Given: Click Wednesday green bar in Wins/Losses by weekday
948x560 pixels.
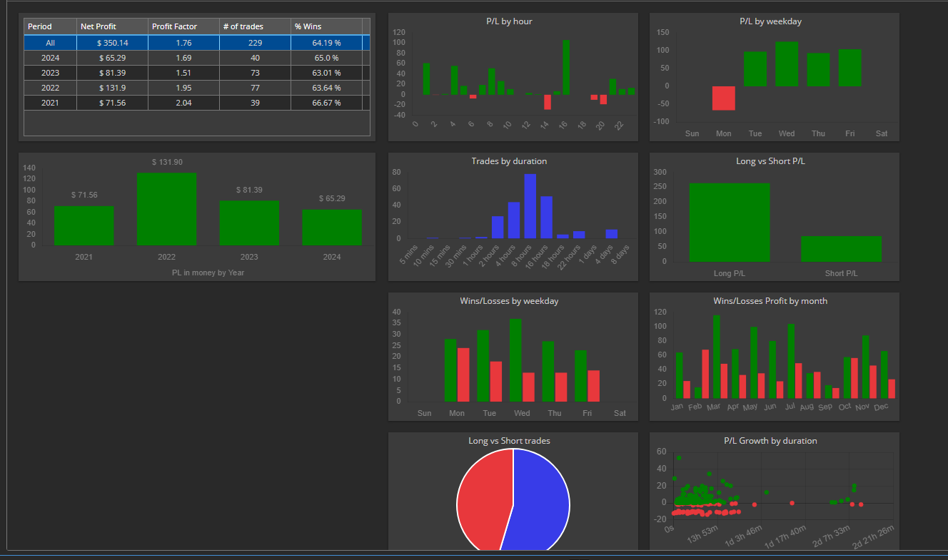Looking at the screenshot, I should point(515,360).
